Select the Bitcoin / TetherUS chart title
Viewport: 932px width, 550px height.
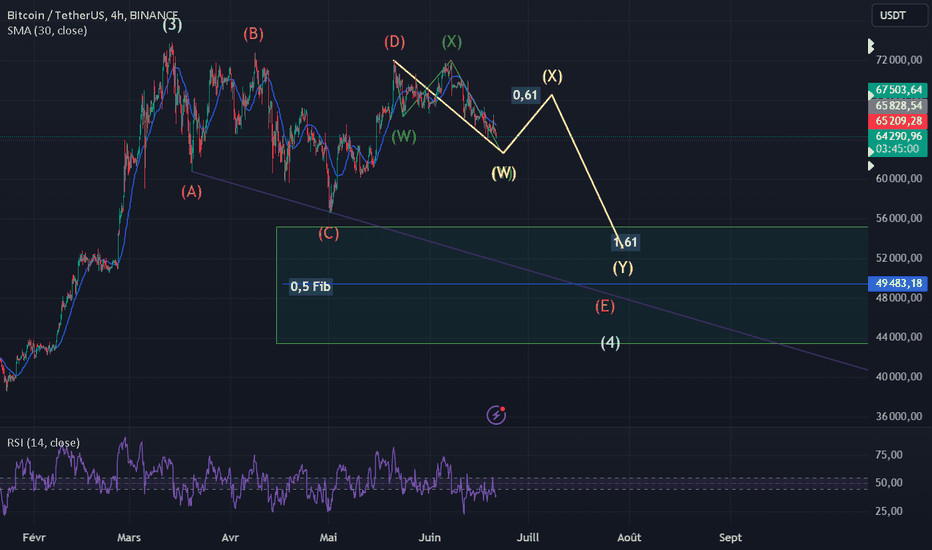[x=92, y=15]
